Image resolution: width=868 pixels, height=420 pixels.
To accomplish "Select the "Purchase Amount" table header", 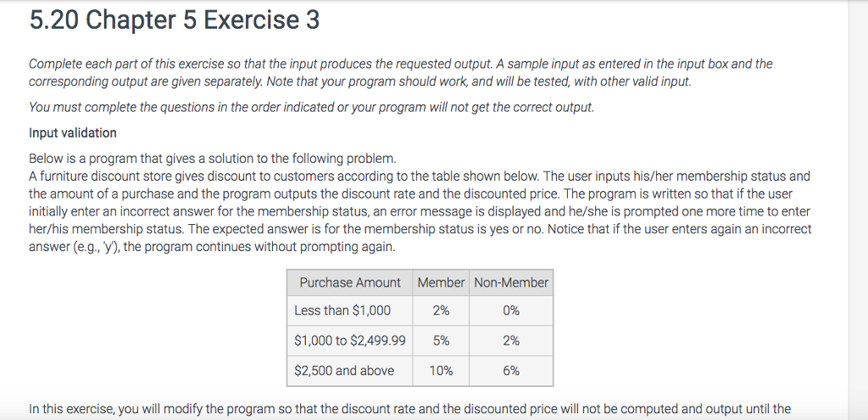I will (350, 282).
